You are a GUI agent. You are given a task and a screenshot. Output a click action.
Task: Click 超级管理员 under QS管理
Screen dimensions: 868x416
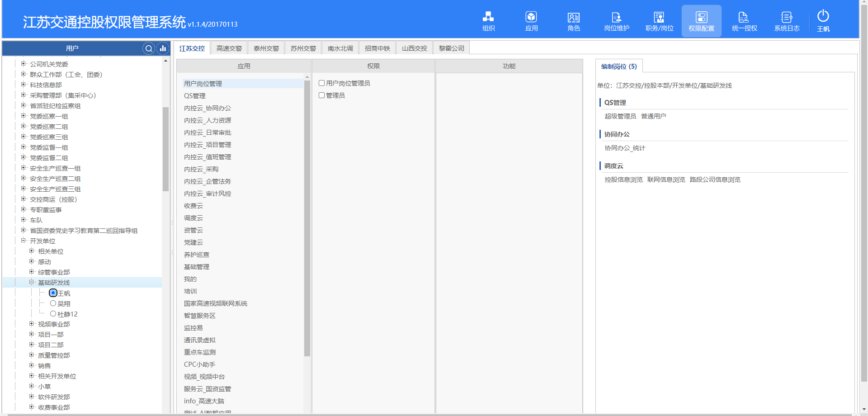(x=620, y=116)
